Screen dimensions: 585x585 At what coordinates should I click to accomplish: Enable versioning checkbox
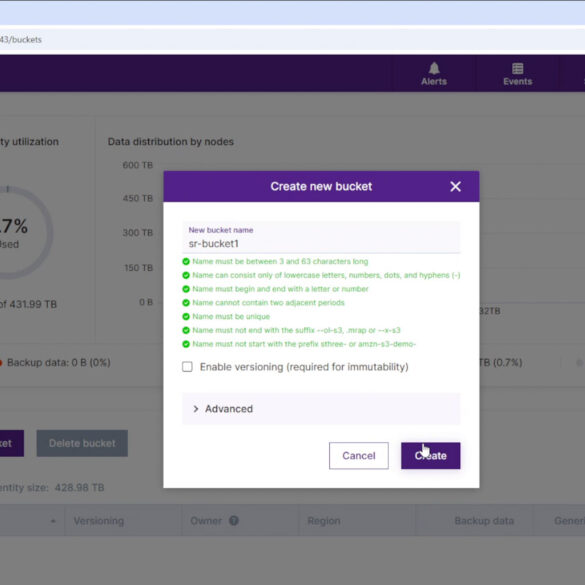pos(187,367)
